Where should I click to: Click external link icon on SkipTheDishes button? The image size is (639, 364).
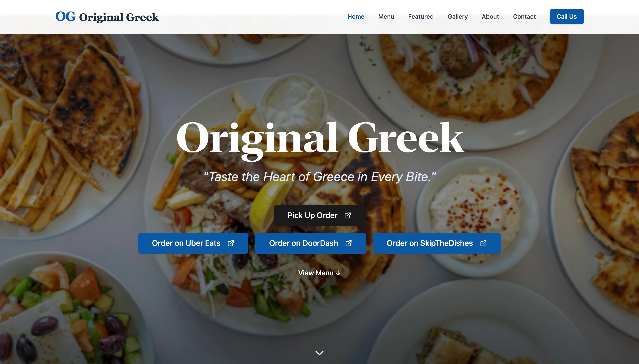pyautogui.click(x=483, y=243)
